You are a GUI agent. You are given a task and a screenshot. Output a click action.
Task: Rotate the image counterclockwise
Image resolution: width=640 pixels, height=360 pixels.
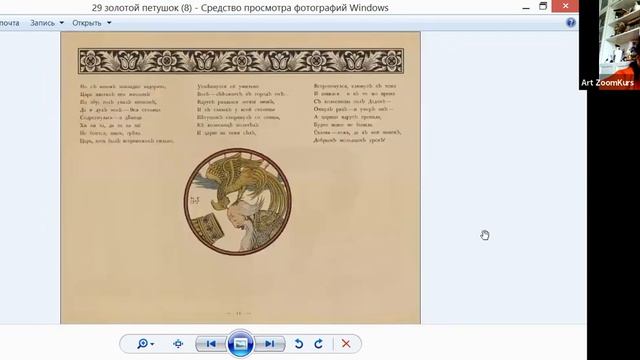coord(299,344)
